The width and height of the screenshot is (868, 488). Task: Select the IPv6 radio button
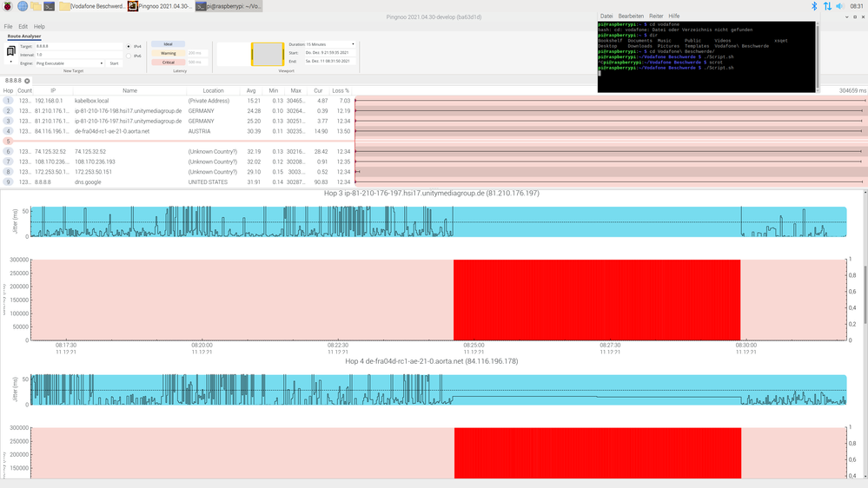click(129, 56)
